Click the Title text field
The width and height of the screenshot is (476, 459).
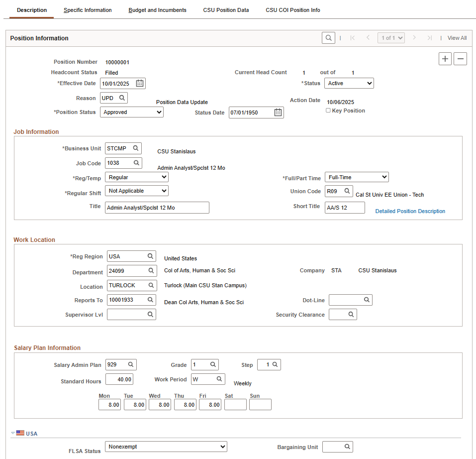click(157, 208)
